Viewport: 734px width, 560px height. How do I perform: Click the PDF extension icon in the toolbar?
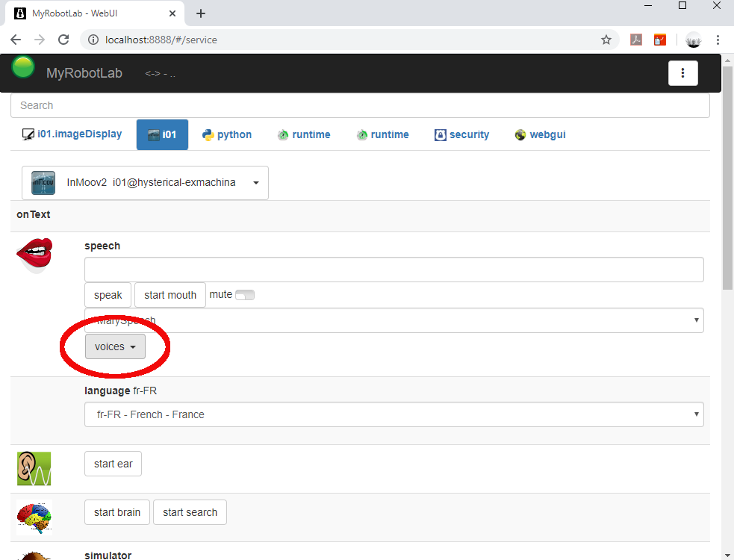tap(635, 40)
